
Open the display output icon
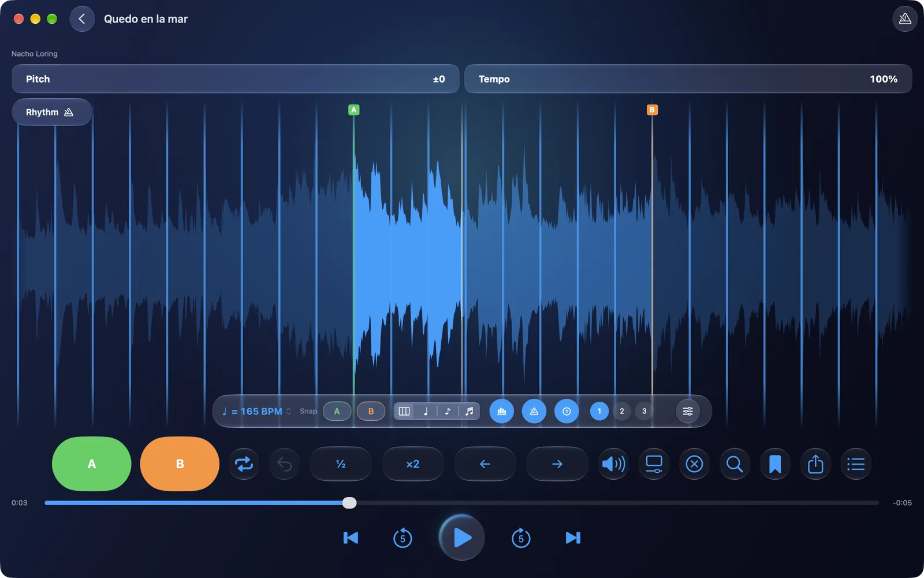(x=654, y=464)
